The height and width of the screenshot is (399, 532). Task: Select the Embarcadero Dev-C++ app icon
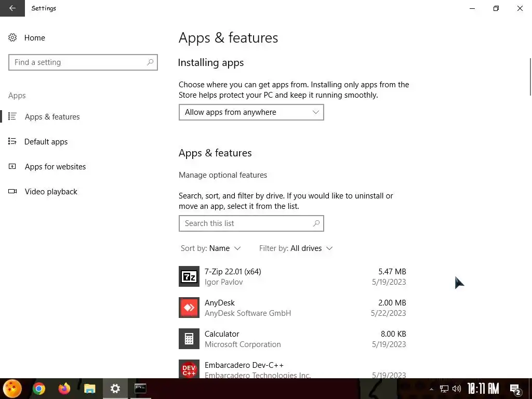coord(189,369)
